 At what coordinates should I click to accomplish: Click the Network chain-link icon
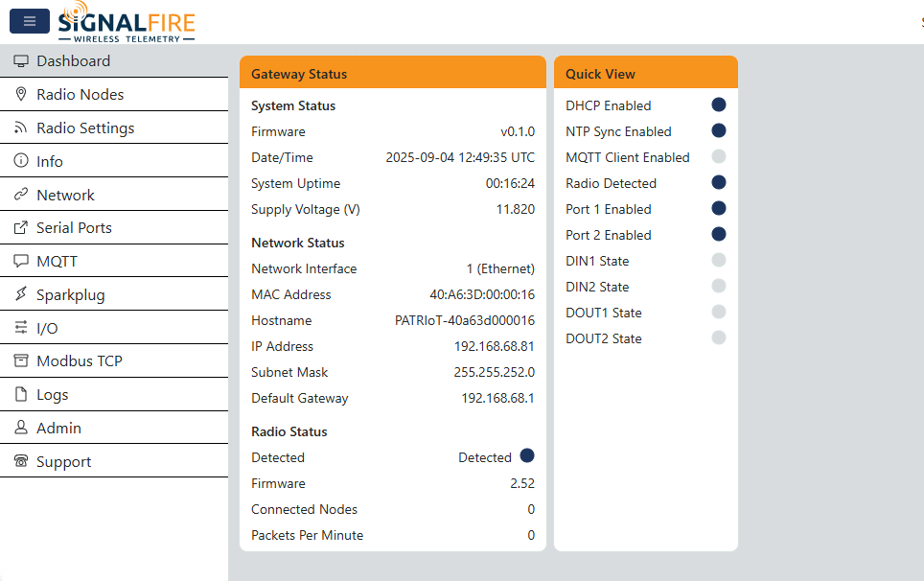[21, 195]
